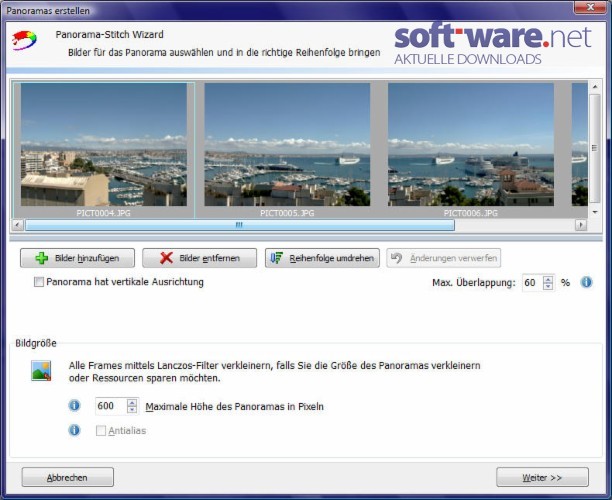
Task: Click the Änderungen verwerfen button
Action: coord(444,258)
